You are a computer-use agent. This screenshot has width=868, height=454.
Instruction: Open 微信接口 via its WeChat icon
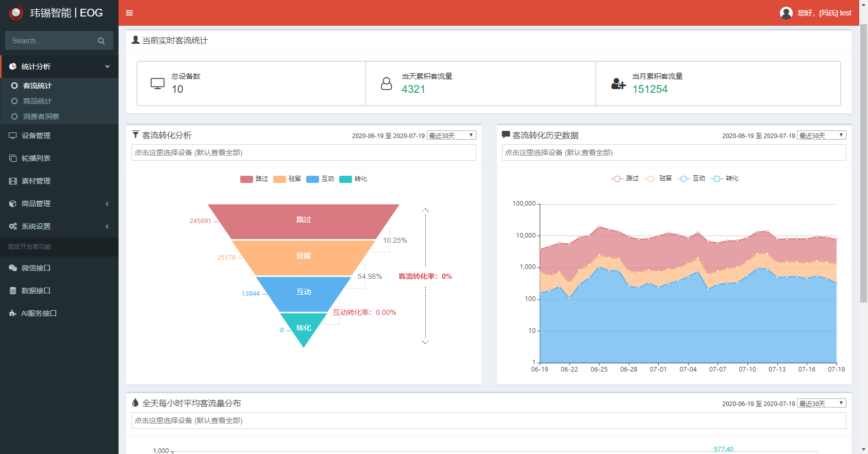pos(13,268)
